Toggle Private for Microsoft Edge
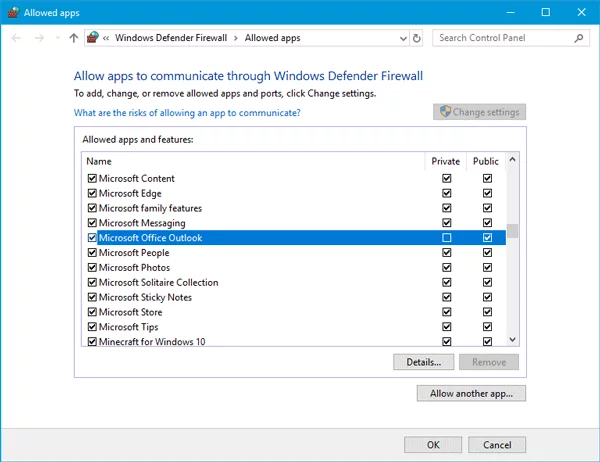 (447, 193)
